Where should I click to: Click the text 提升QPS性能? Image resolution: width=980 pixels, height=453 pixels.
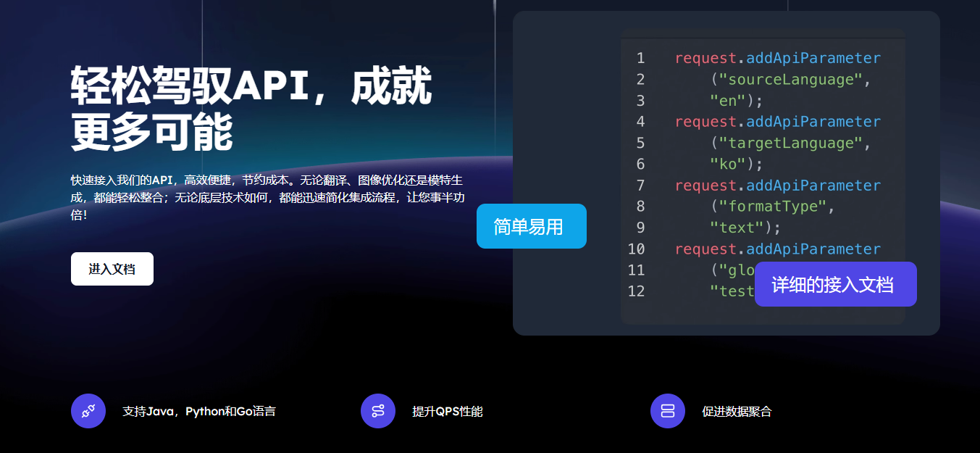pos(448,412)
